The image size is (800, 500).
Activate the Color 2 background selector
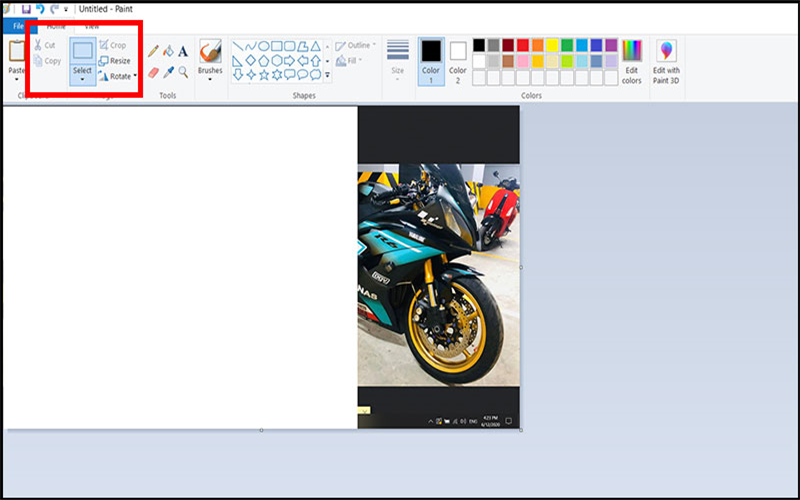(x=458, y=61)
